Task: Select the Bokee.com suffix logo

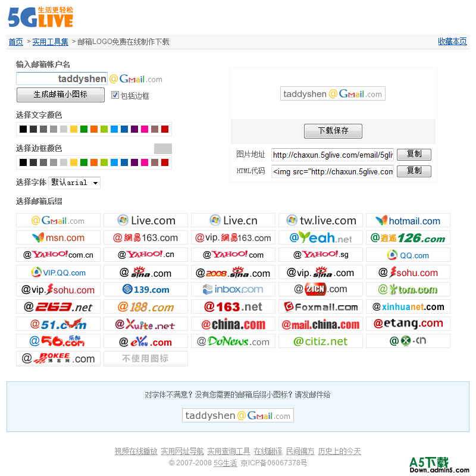Action: click(58, 359)
